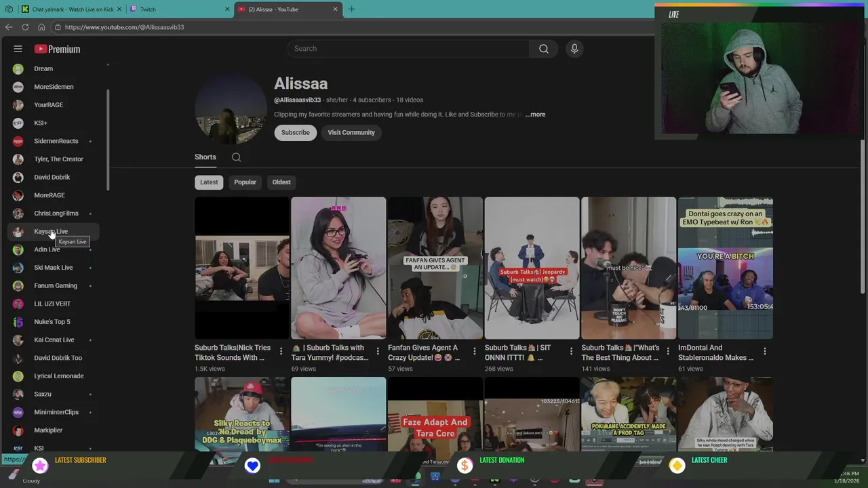The height and width of the screenshot is (488, 868).
Task: Open the MiniminterClips subscription link
Action: (53, 412)
